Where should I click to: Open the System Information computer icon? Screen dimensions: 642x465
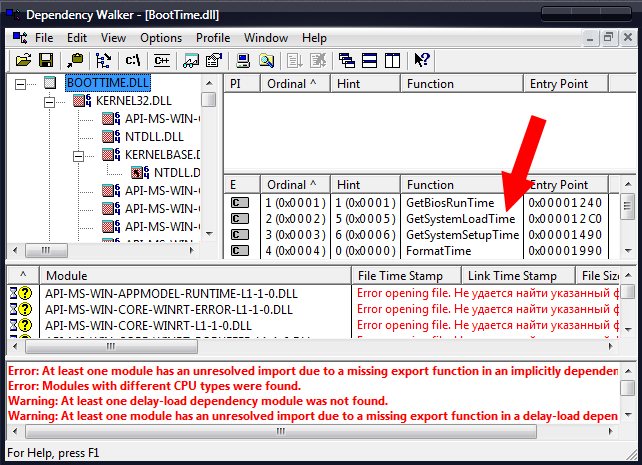[243, 61]
